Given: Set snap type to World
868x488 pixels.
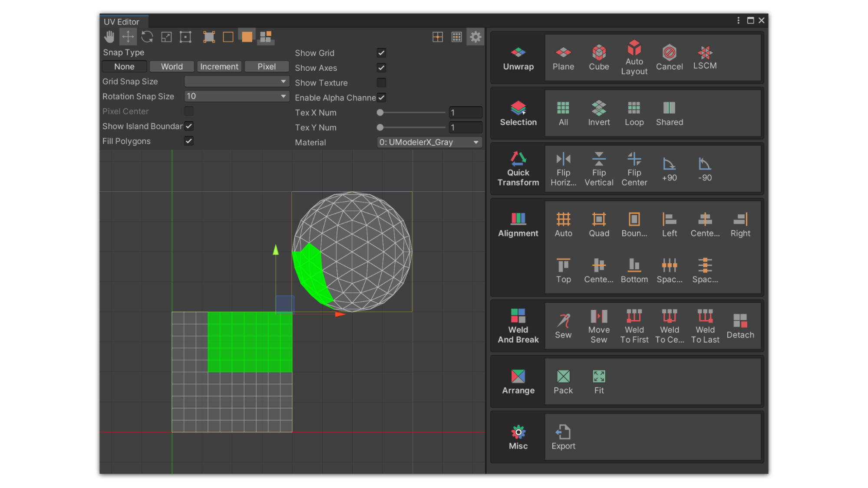Looking at the screenshot, I should pos(172,66).
